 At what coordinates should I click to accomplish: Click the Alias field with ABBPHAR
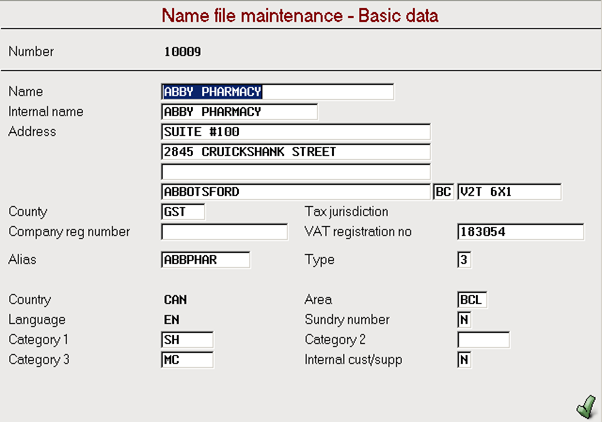pos(205,260)
